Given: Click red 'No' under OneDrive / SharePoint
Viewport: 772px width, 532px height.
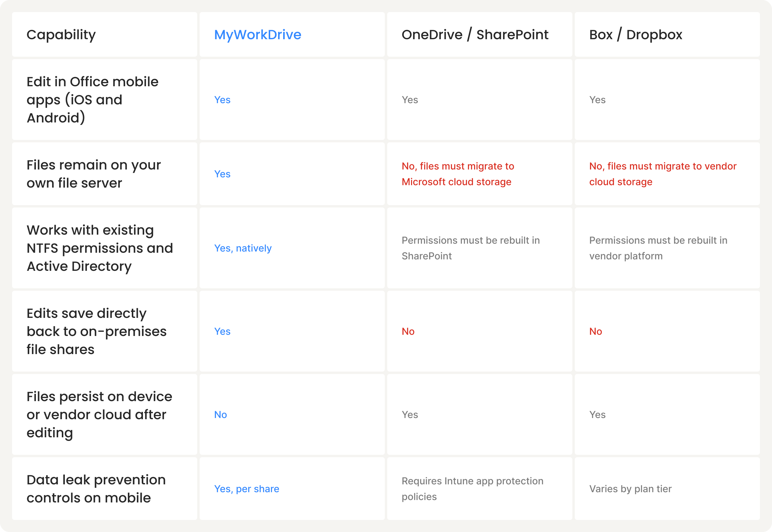Looking at the screenshot, I should [x=408, y=331].
